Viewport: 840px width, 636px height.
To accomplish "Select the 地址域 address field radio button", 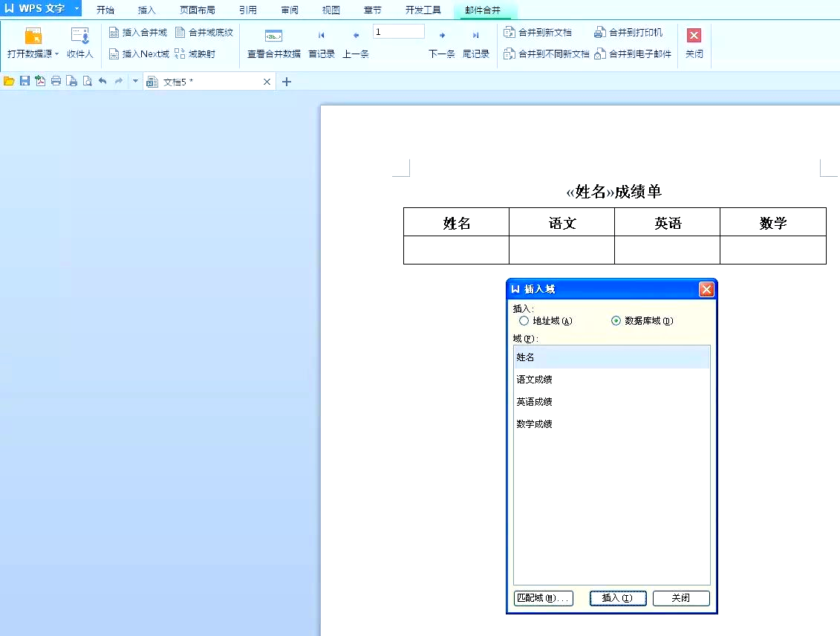I will click(x=524, y=320).
